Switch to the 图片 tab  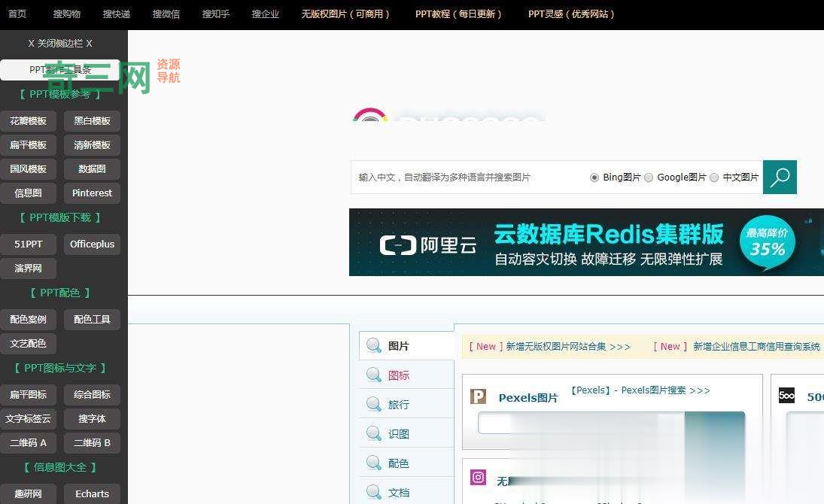tap(398, 345)
